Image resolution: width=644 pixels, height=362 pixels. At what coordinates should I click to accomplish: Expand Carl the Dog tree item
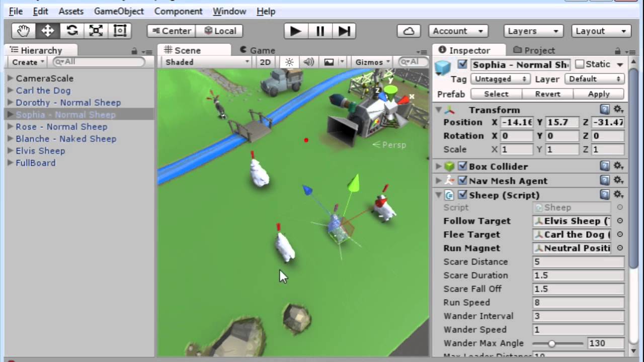(10, 90)
